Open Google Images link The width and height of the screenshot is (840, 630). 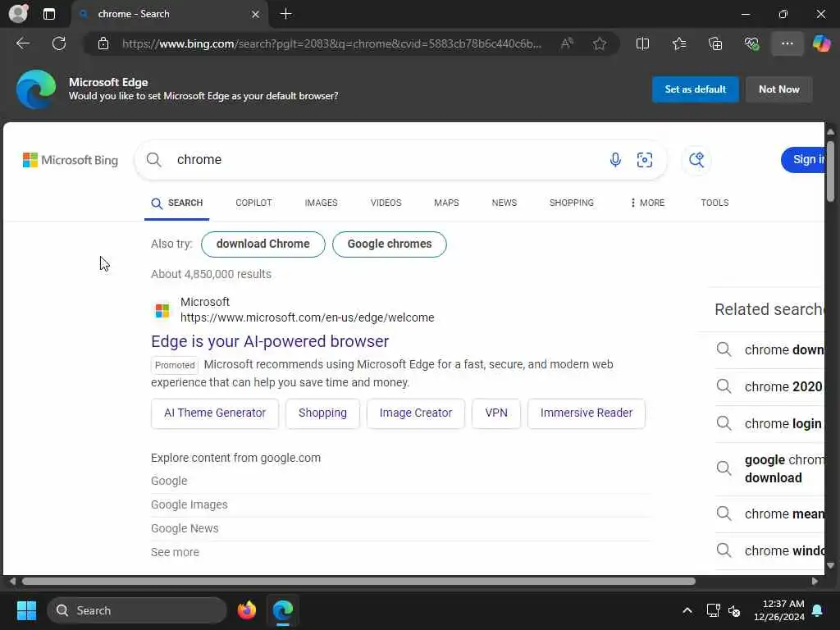click(x=189, y=504)
